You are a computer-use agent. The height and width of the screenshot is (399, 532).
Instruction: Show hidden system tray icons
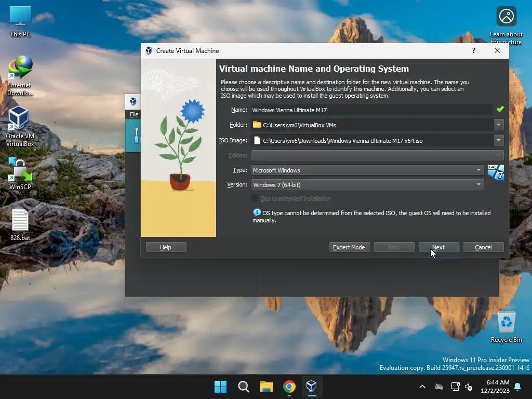[422, 387]
